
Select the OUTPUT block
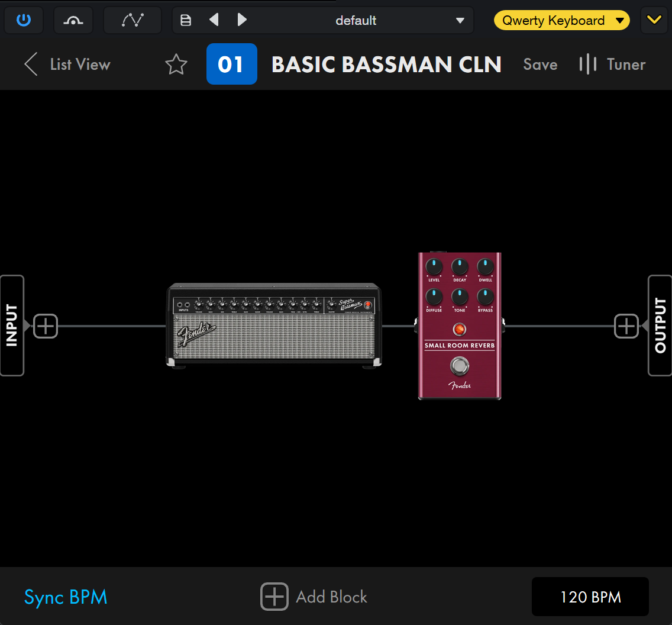(x=660, y=326)
